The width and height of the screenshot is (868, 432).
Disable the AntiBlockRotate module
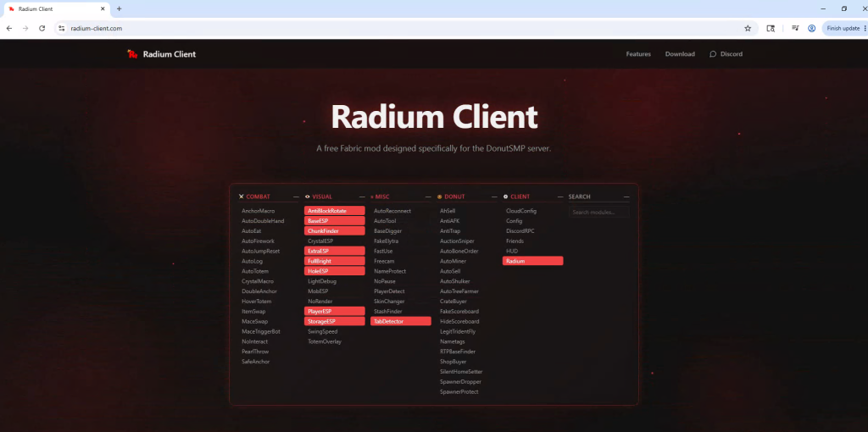tap(334, 211)
